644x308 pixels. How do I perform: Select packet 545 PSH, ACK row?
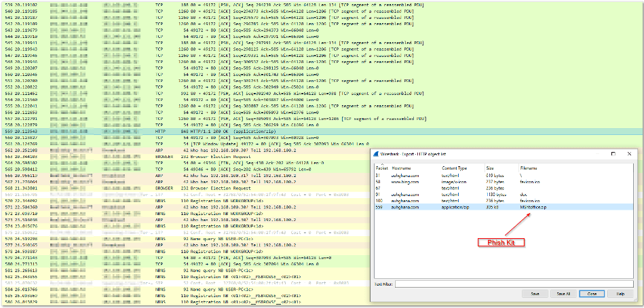click(x=322, y=43)
